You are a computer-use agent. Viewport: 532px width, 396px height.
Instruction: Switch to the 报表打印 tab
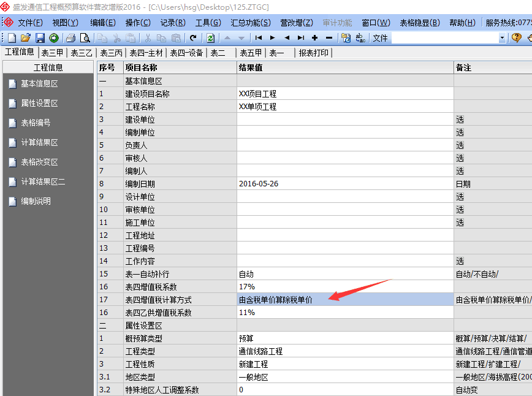pos(314,53)
